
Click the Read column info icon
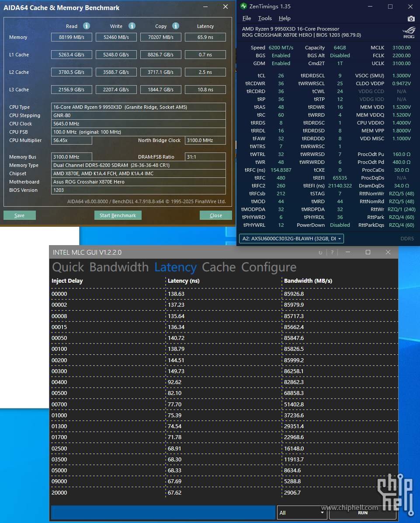click(x=87, y=26)
